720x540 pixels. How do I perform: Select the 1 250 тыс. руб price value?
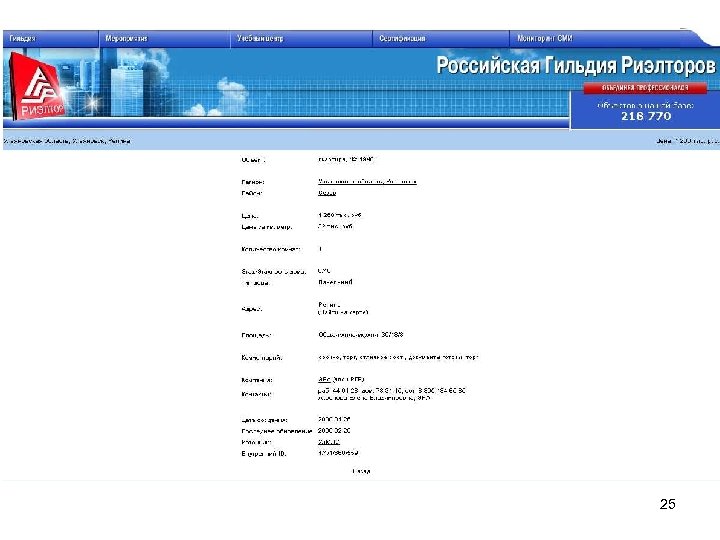click(x=340, y=215)
